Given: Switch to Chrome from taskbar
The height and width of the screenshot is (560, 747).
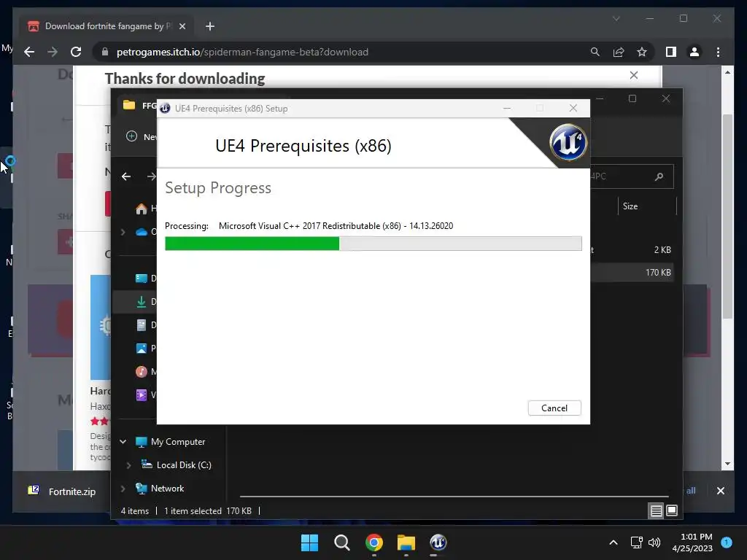Looking at the screenshot, I should [x=374, y=542].
